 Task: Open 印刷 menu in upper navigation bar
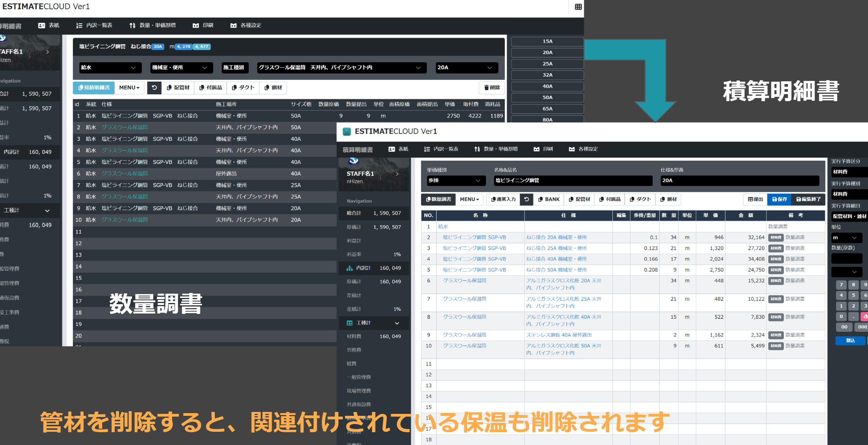[203, 25]
